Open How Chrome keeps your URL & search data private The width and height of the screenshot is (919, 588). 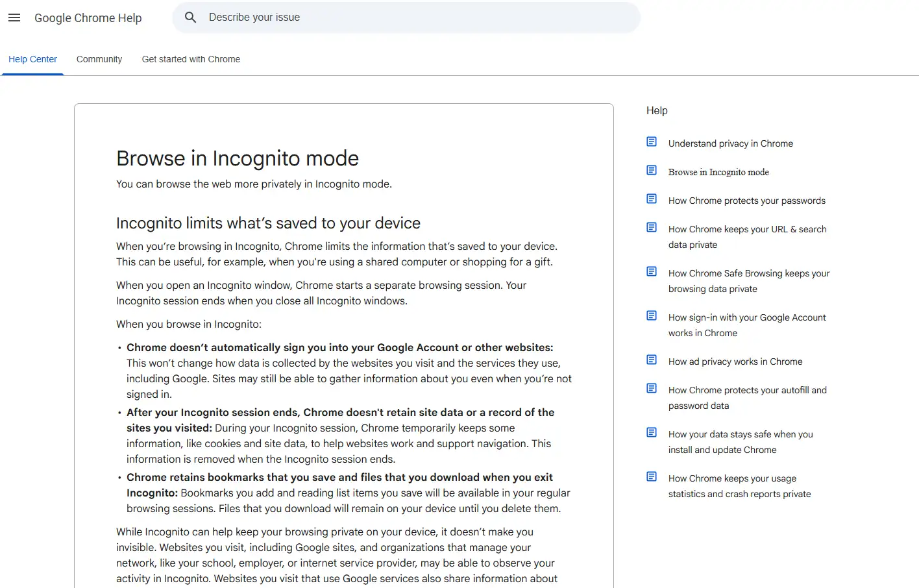coord(748,237)
